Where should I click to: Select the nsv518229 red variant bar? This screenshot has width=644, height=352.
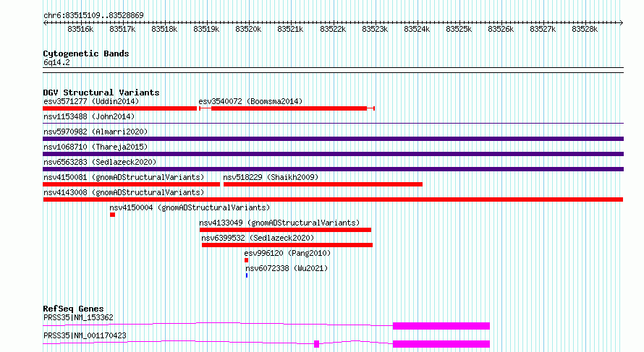[x=323, y=184]
